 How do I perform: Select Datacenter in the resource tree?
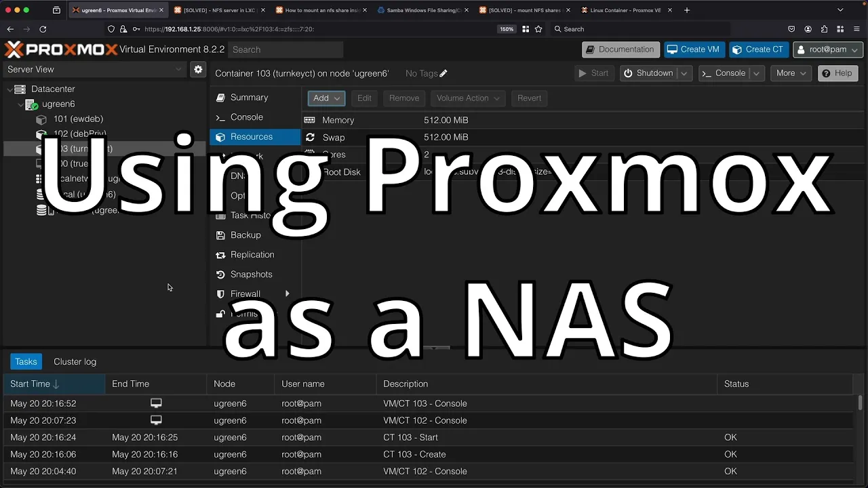[x=53, y=89]
